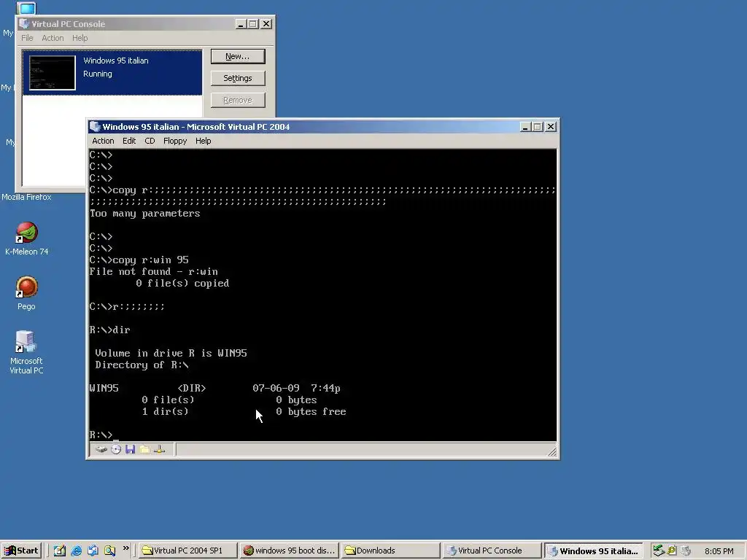Click the 'File not found - r:win' line
747x560 pixels.
coord(153,271)
